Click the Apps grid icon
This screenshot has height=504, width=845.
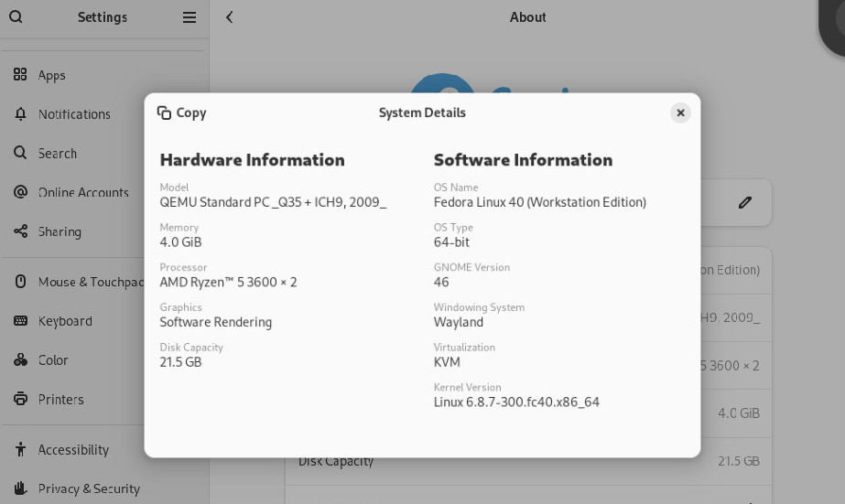pyautogui.click(x=20, y=74)
